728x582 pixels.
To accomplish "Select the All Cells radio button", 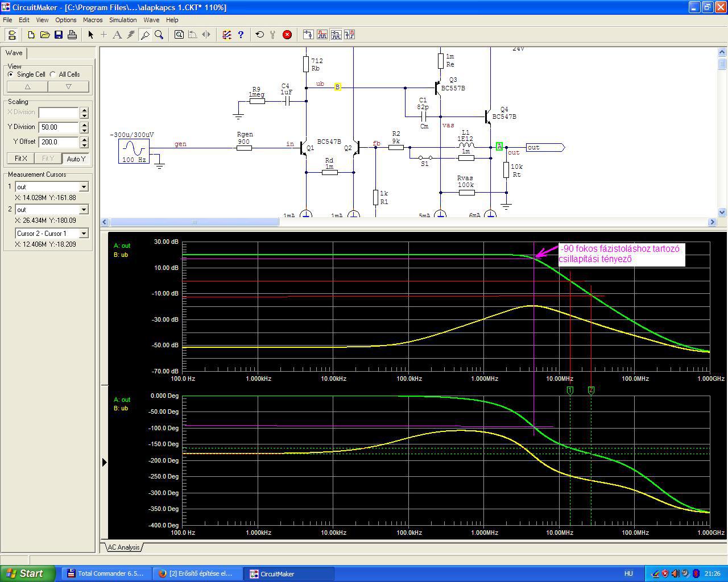I will pyautogui.click(x=53, y=74).
